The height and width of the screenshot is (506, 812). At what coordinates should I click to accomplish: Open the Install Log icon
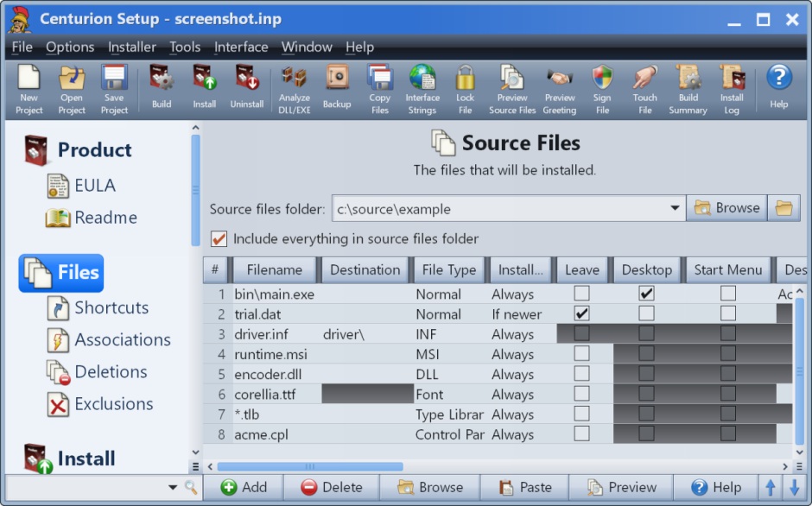click(732, 79)
